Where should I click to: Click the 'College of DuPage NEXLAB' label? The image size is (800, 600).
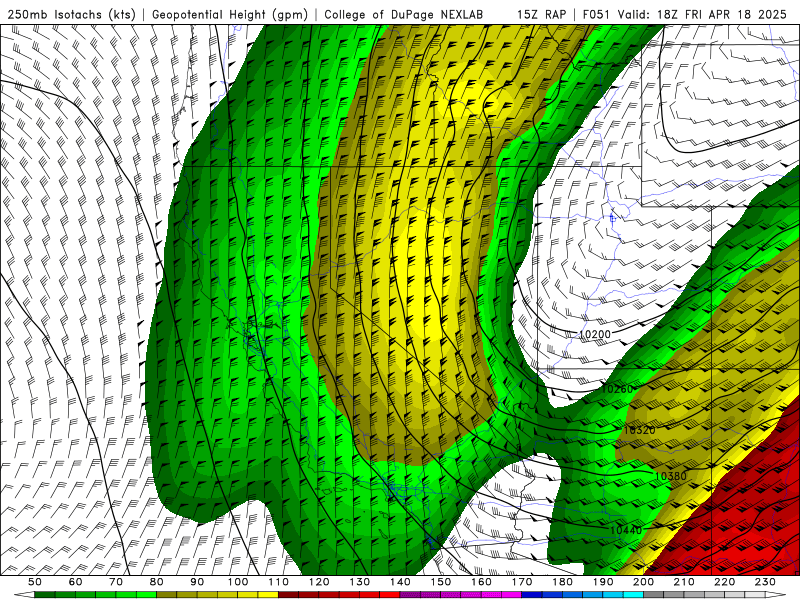(x=404, y=15)
